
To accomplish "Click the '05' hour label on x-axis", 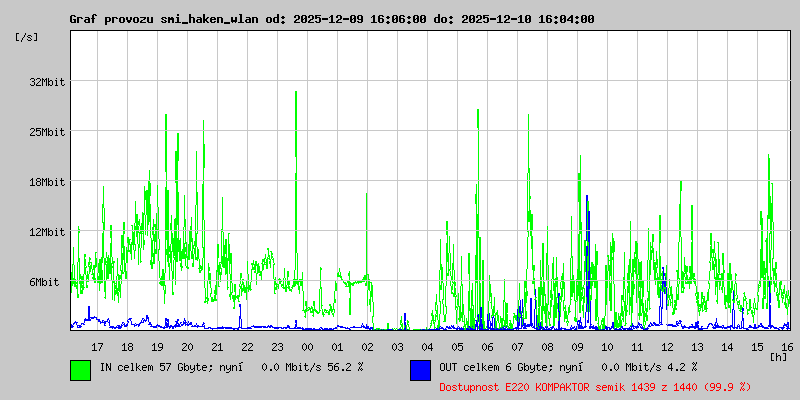I will point(458,347).
